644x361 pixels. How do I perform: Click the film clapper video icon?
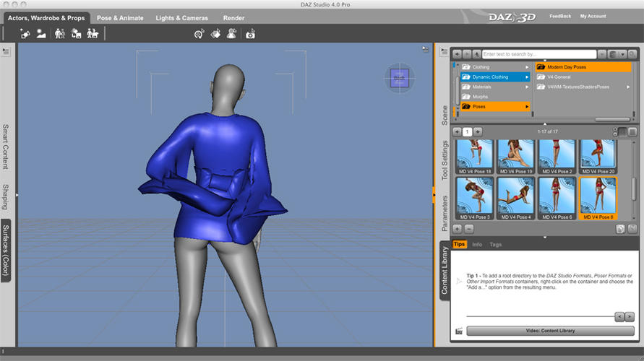pyautogui.click(x=459, y=331)
